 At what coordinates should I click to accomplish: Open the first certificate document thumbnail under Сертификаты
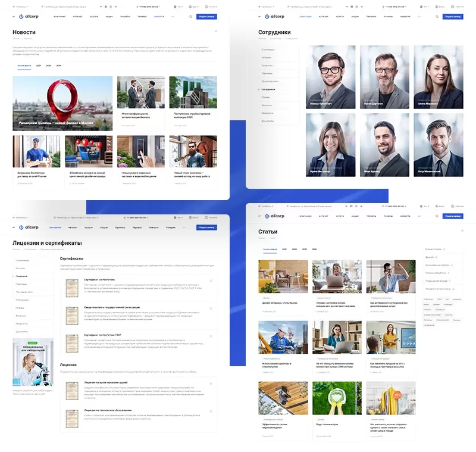coord(72,288)
